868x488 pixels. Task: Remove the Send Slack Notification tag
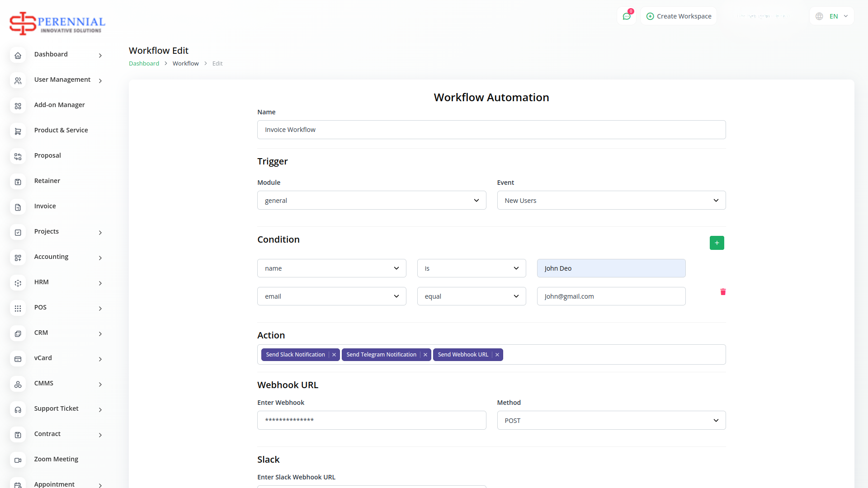334,355
